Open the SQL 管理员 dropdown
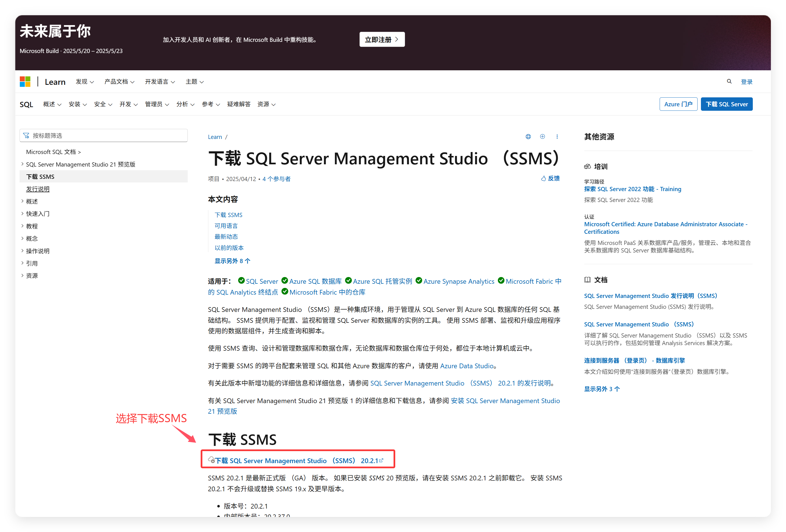786x532 pixels. 157,104
